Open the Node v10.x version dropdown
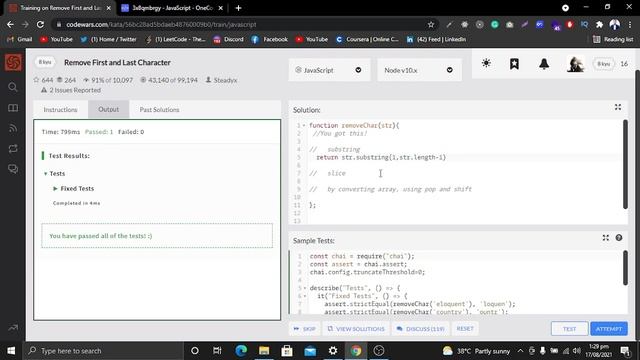The height and width of the screenshot is (360, 640). pyautogui.click(x=419, y=70)
